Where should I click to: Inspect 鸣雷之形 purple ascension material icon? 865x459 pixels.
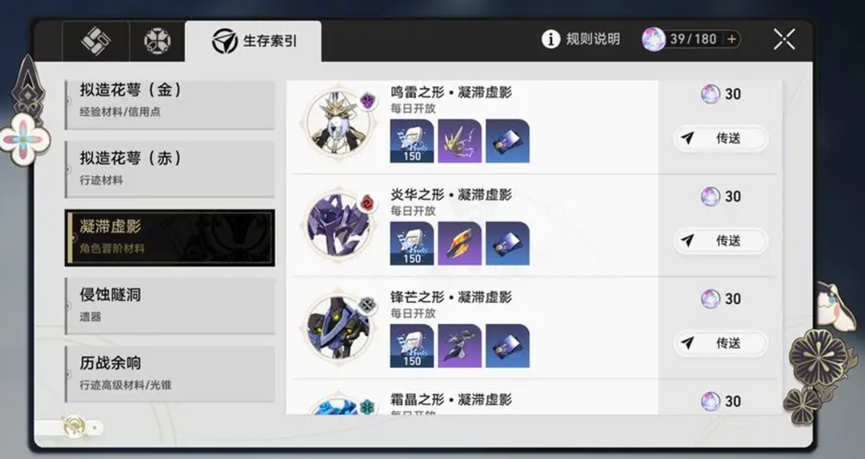tap(460, 141)
